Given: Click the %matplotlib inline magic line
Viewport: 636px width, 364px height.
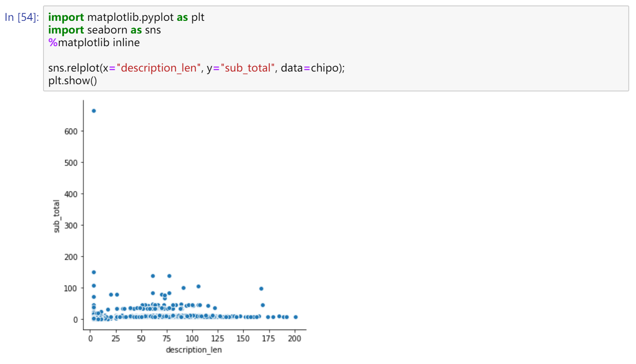Looking at the screenshot, I should [94, 43].
